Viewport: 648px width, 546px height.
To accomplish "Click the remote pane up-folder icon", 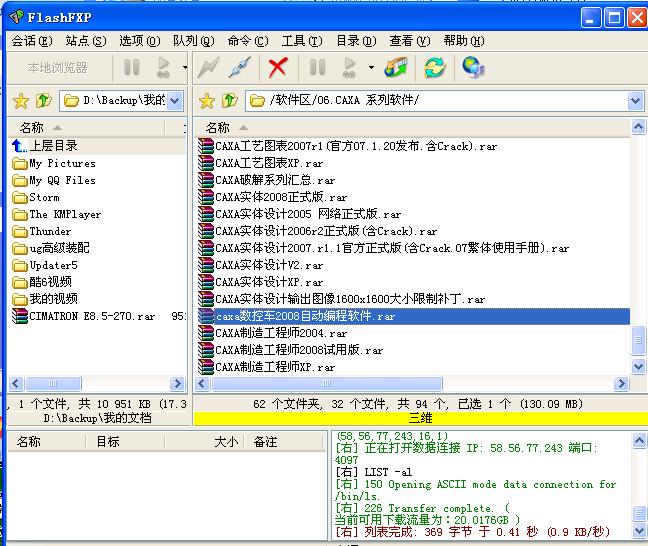I will (x=230, y=100).
